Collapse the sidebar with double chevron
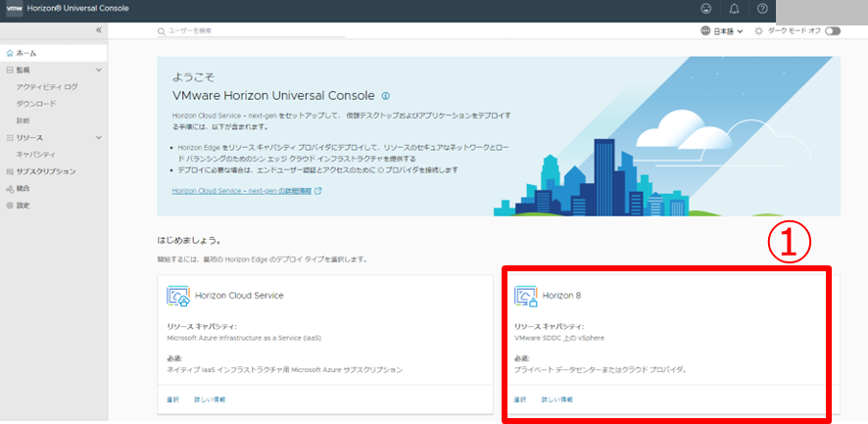This screenshot has width=868, height=424. tap(99, 30)
